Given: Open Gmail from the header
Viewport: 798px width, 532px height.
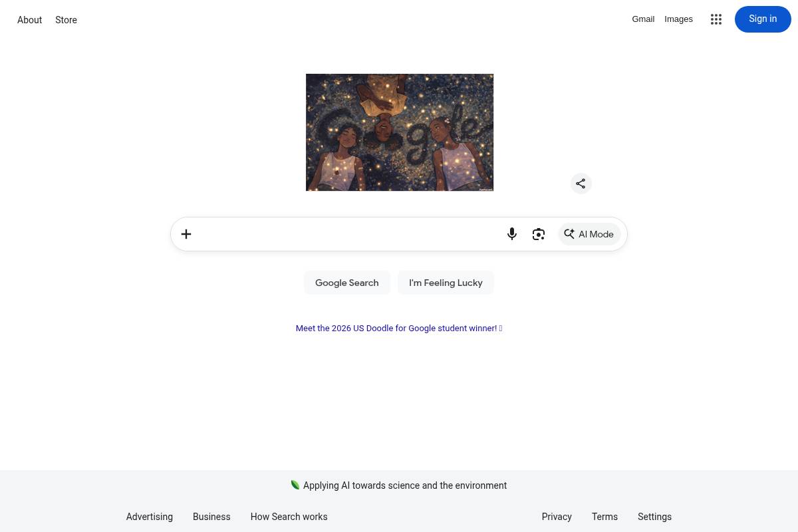Looking at the screenshot, I should 643,19.
